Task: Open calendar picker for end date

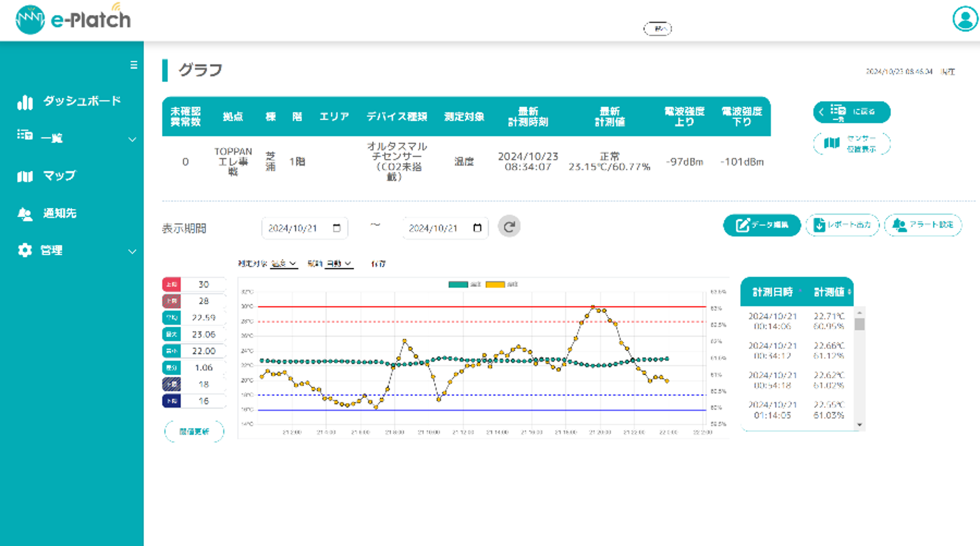Action: [477, 228]
